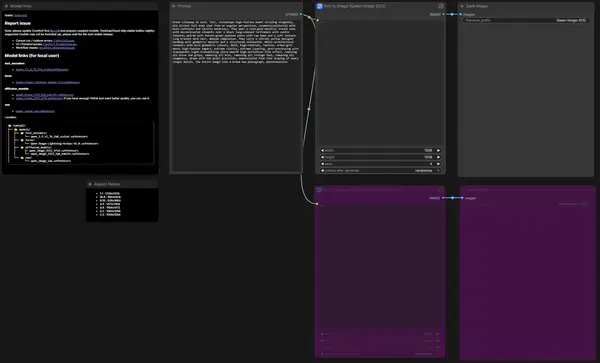Open the text_encoders safetensors download link
The image size is (600, 363).
click(x=42, y=70)
